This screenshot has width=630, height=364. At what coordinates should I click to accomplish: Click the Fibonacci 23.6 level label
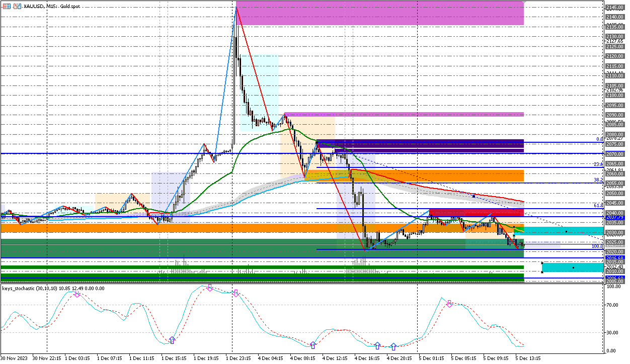click(x=598, y=164)
